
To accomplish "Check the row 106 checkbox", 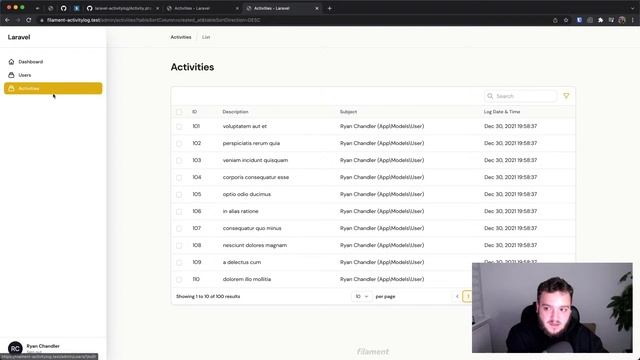I will (179, 211).
